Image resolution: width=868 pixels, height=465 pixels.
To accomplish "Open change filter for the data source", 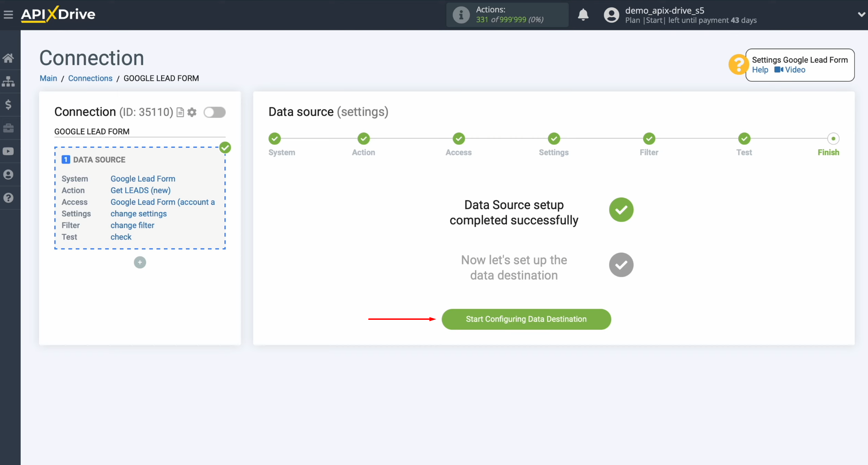I will [x=132, y=225].
